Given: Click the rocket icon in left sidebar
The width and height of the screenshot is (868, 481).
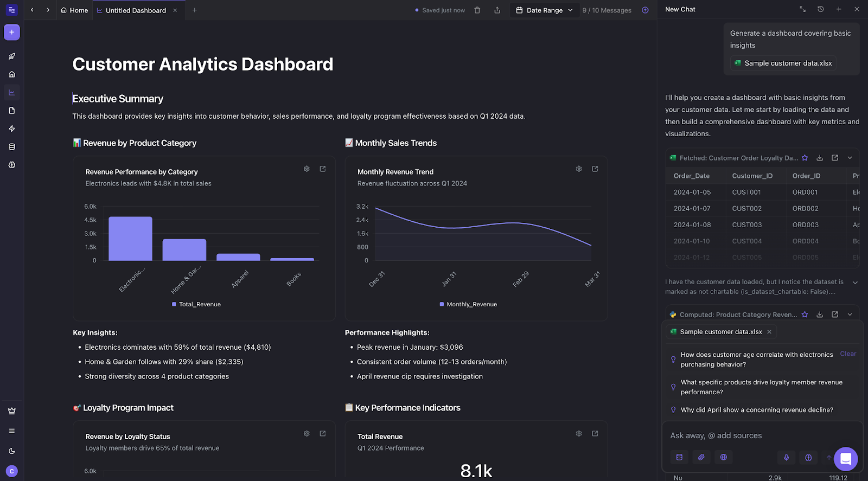Looking at the screenshot, I should coord(12,56).
